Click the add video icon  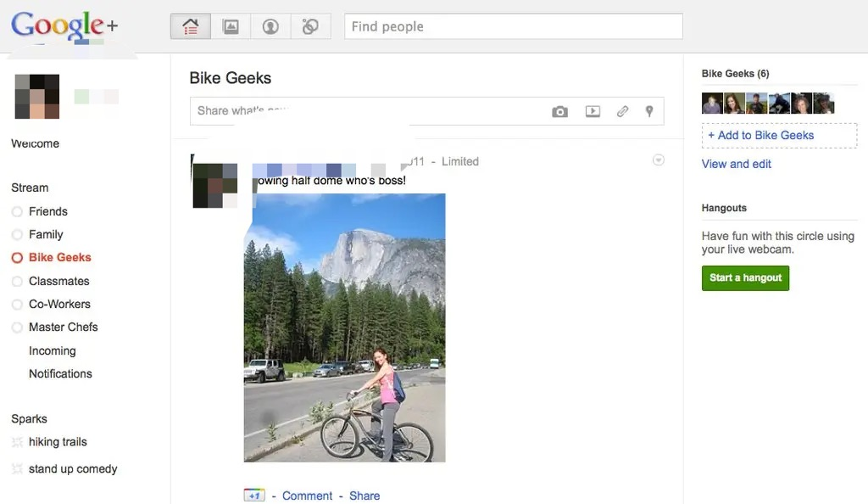point(593,111)
